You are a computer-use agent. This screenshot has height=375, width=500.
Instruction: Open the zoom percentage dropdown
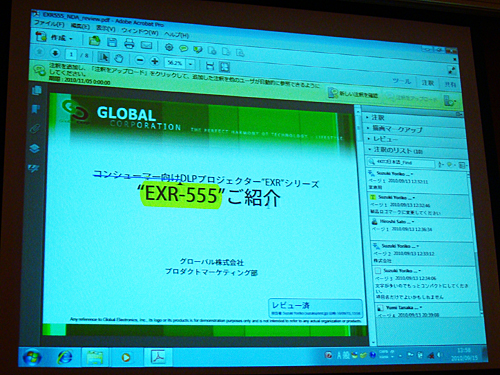point(191,64)
